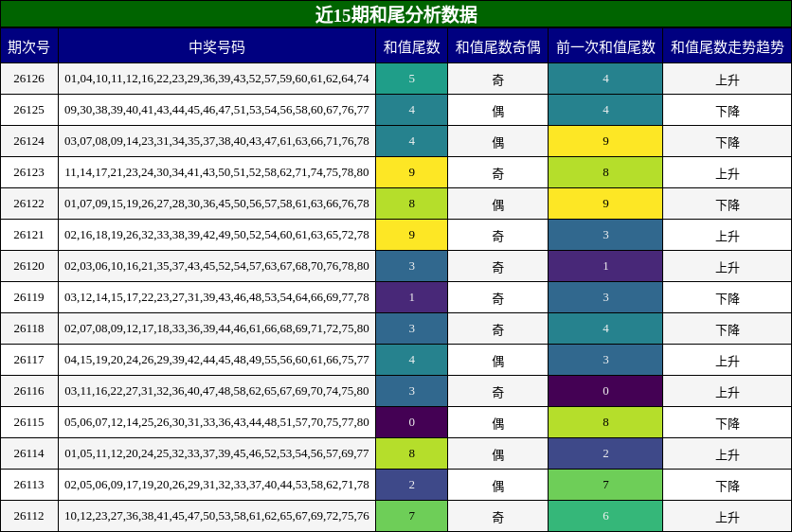Select 偶 parity cell in row 26114
This screenshot has width=792, height=532.
498,453
